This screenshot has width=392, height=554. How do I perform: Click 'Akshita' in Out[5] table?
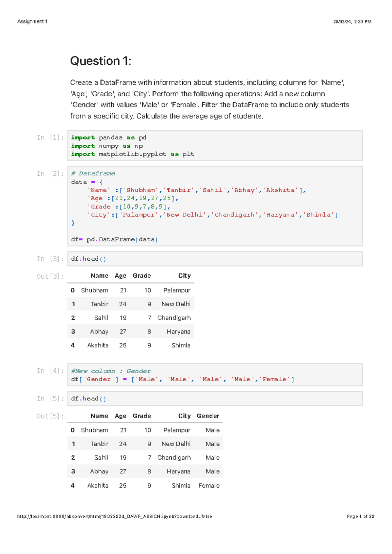pyautogui.click(x=98, y=485)
